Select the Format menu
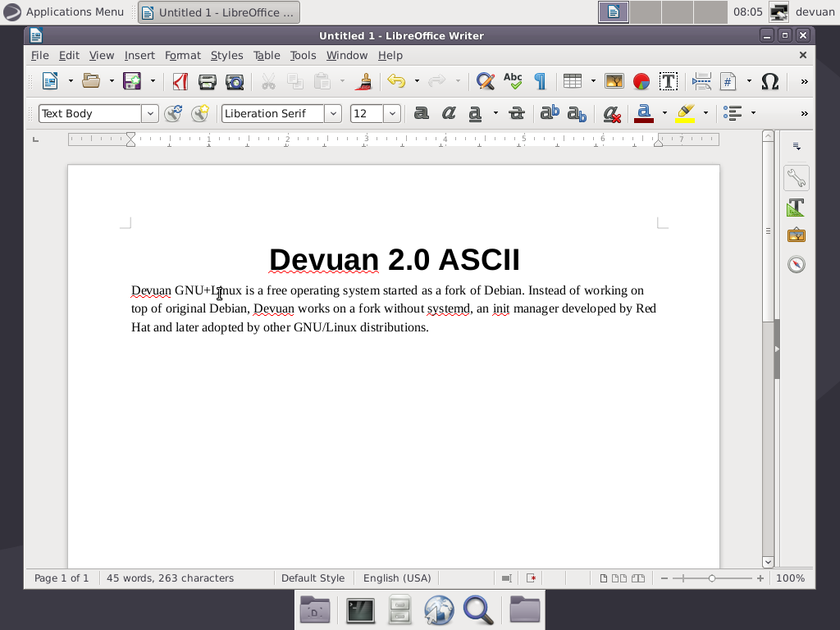The image size is (840, 630). [x=182, y=55]
